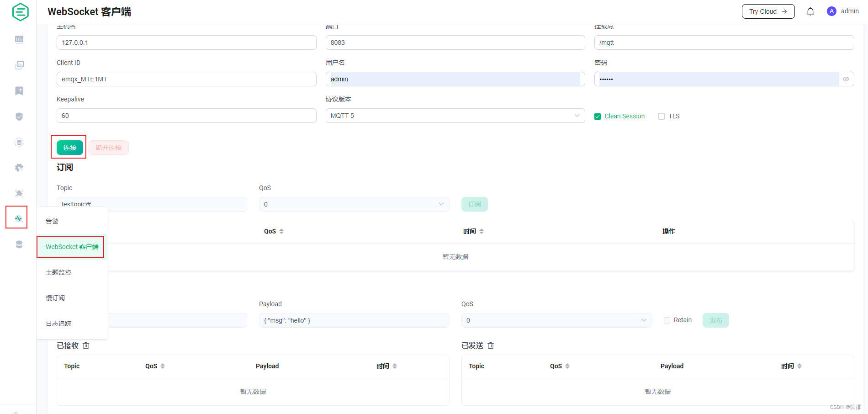Select WebSocket 客户端 menu item

pos(72,247)
